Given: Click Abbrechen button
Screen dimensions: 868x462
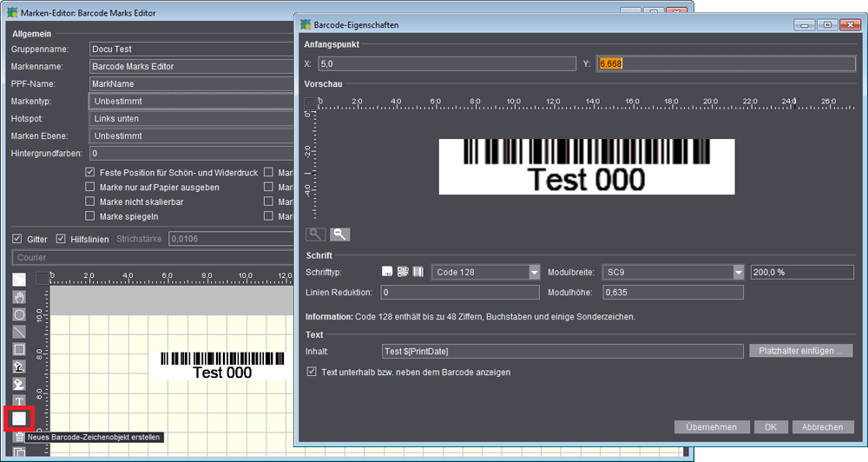Looking at the screenshot, I should pos(823,427).
